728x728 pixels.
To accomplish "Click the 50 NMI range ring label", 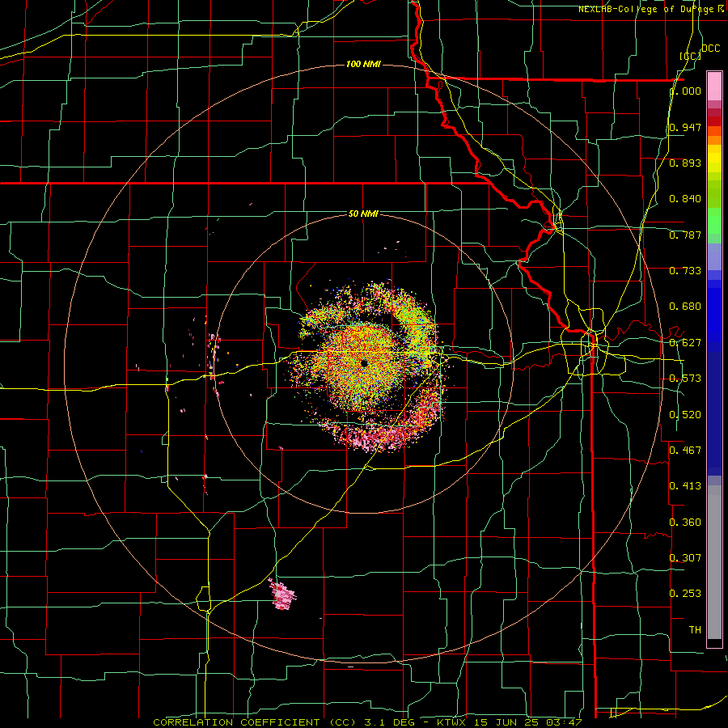I will [x=363, y=214].
